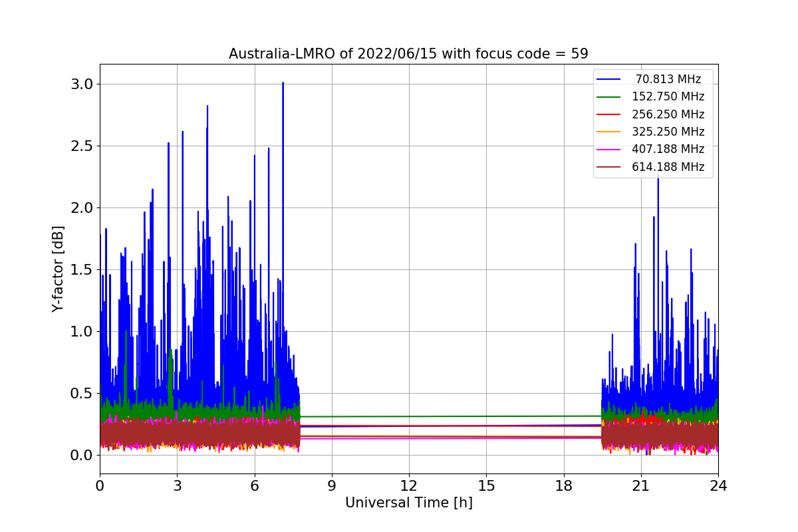Screen dimensions: 798x532
Task: Click the Universal Time [h] axis label
Action: (x=408, y=503)
